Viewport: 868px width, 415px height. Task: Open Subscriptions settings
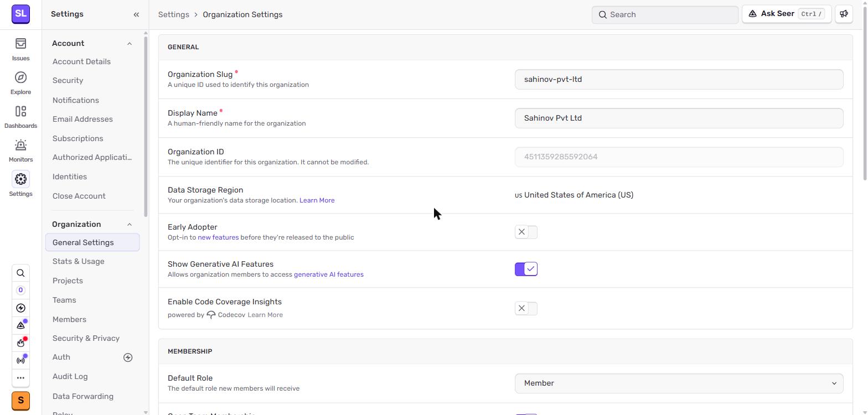point(77,138)
